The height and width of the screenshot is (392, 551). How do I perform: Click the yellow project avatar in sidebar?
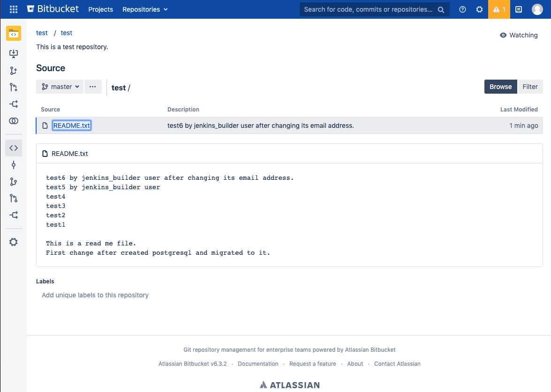pyautogui.click(x=14, y=33)
